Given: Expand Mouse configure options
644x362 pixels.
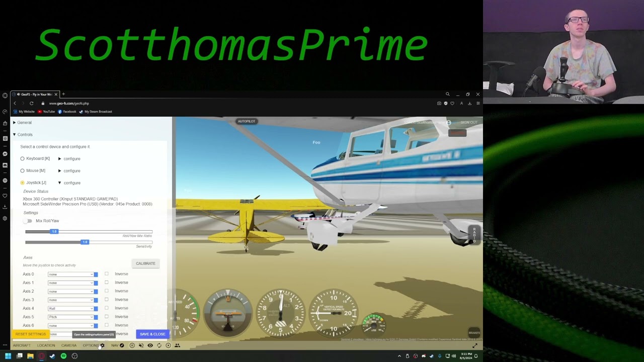Looking at the screenshot, I should [69, 171].
